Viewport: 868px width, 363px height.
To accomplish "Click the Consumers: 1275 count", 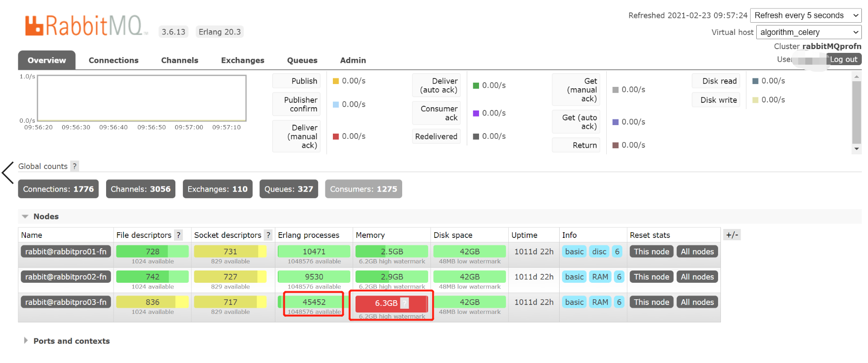I will 364,189.
